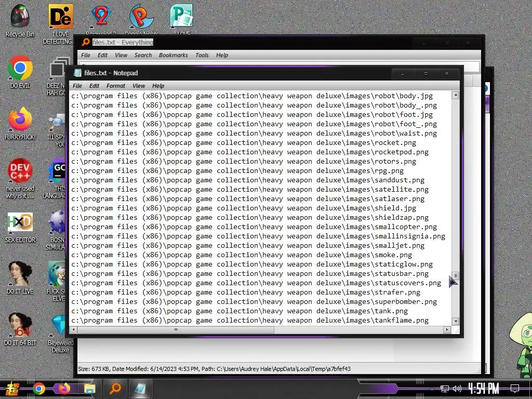Open the ILL SPY YOU desktop icon

click(x=57, y=130)
